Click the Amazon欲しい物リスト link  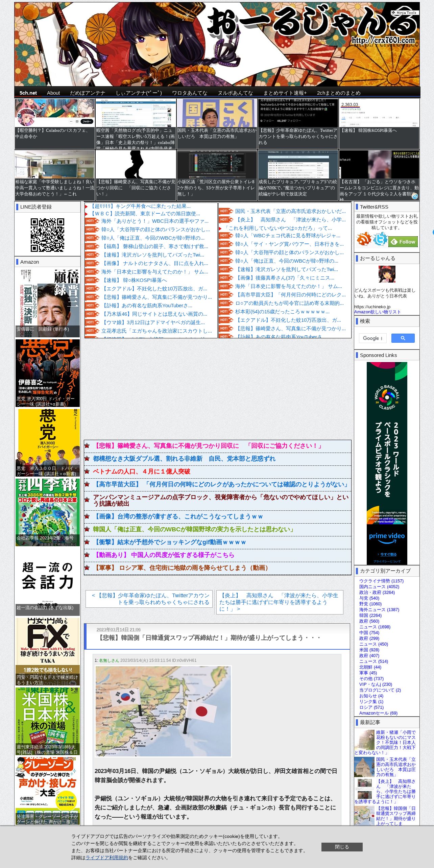pyautogui.click(x=377, y=312)
